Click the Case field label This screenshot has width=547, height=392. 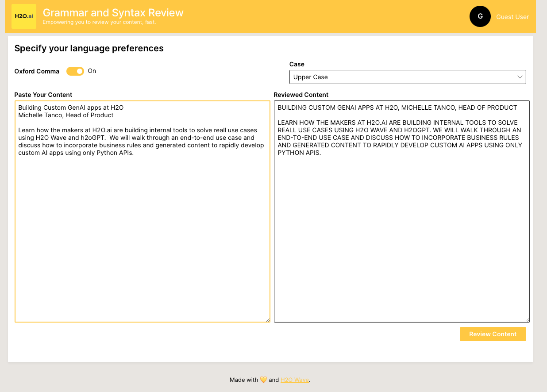[x=297, y=64]
